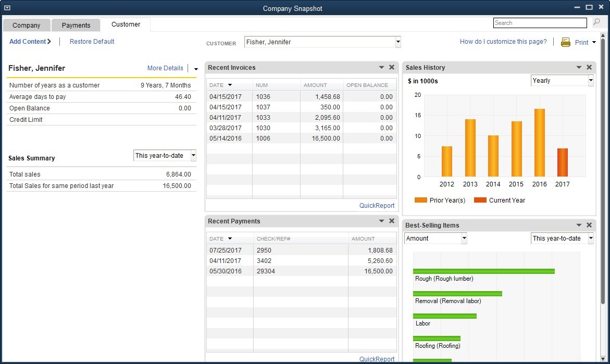Click the 2016 bar in Sales History
610x364 pixels.
540,143
